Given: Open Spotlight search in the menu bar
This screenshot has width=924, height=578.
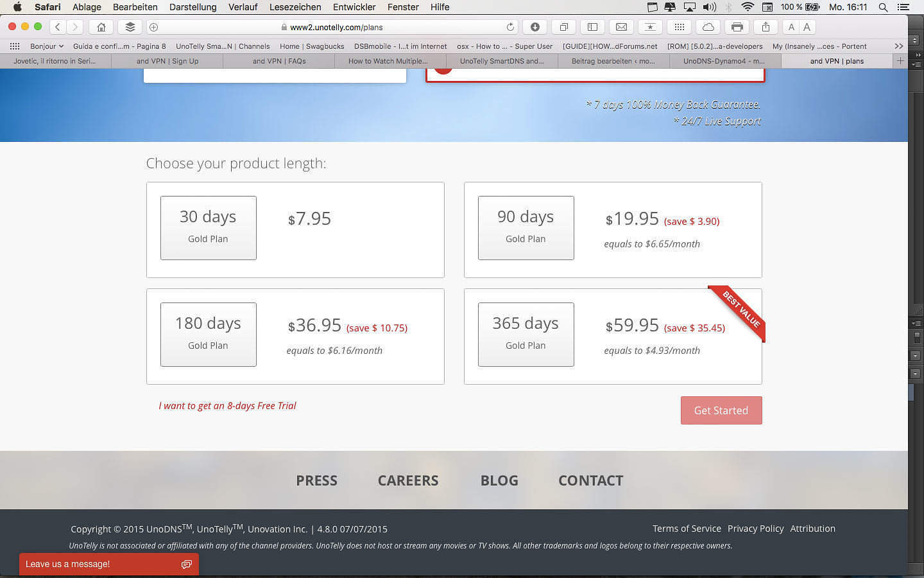Looking at the screenshot, I should click(883, 7).
